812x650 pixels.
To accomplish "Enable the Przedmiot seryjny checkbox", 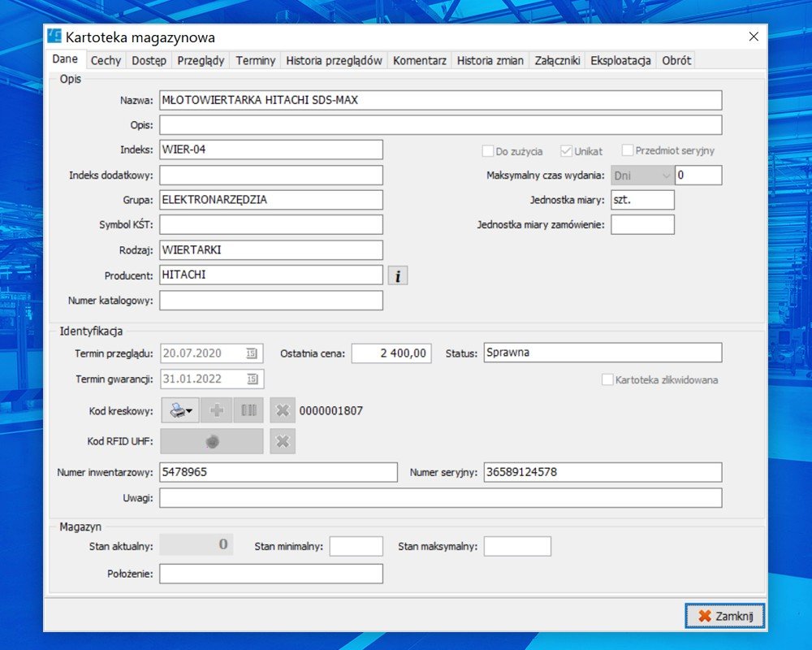I will pyautogui.click(x=628, y=150).
